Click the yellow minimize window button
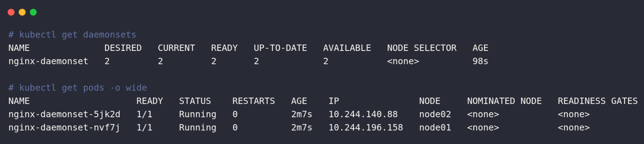The width and height of the screenshot is (644, 144). pyautogui.click(x=22, y=12)
